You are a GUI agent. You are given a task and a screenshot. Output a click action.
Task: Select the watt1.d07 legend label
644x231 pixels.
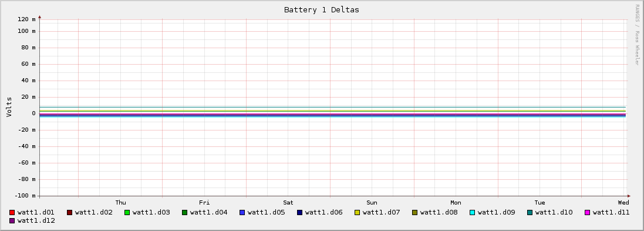(381, 213)
